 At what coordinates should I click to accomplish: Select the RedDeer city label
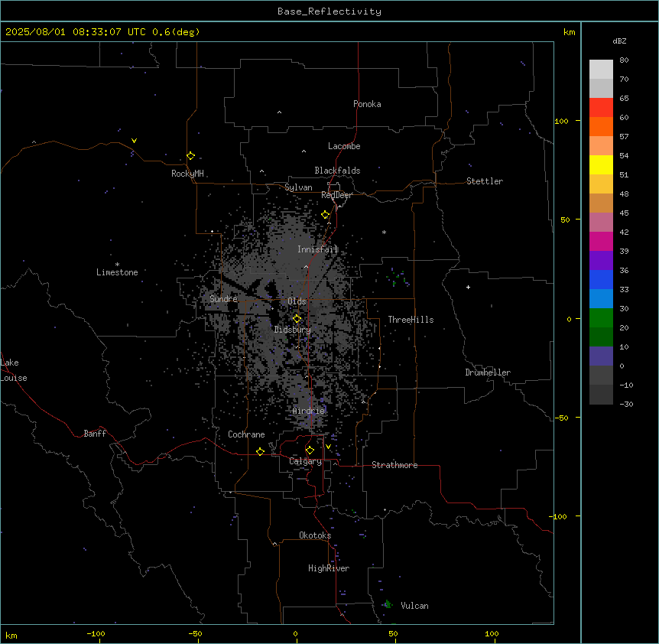(x=336, y=195)
